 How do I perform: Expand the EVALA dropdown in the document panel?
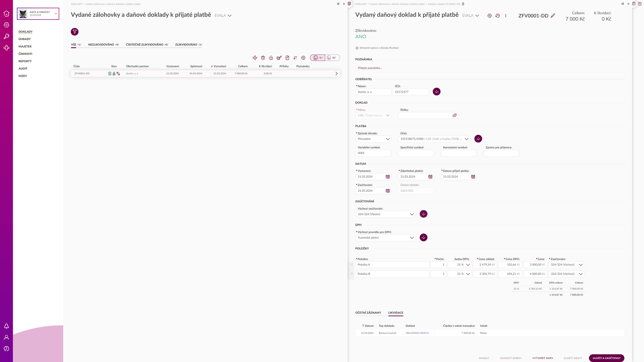tap(471, 15)
